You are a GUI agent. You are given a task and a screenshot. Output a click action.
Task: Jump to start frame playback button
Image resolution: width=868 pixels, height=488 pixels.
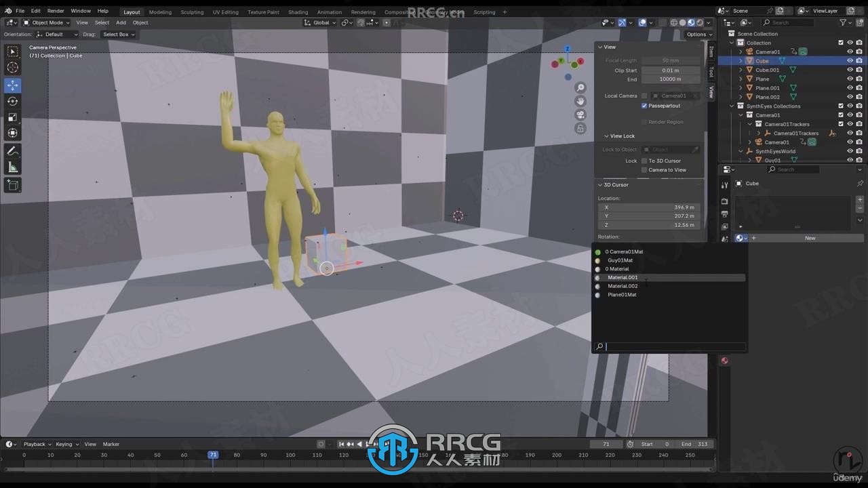(341, 444)
